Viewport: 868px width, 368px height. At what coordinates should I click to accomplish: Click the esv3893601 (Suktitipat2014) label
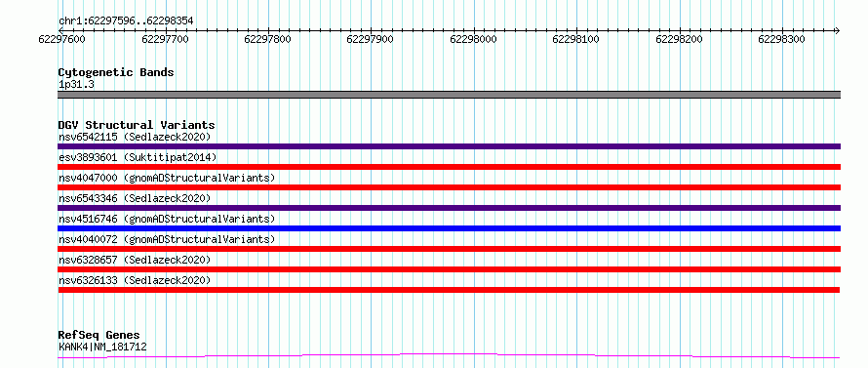click(138, 157)
